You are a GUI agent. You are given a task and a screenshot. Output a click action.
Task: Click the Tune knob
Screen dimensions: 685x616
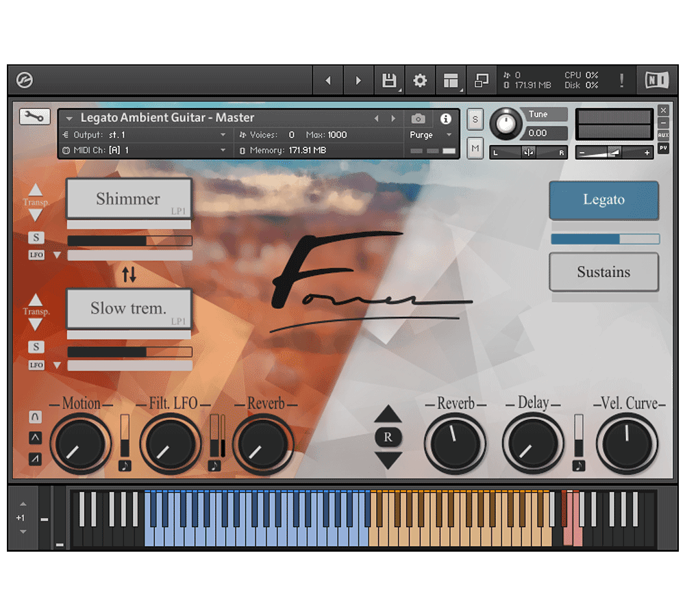[x=506, y=124]
